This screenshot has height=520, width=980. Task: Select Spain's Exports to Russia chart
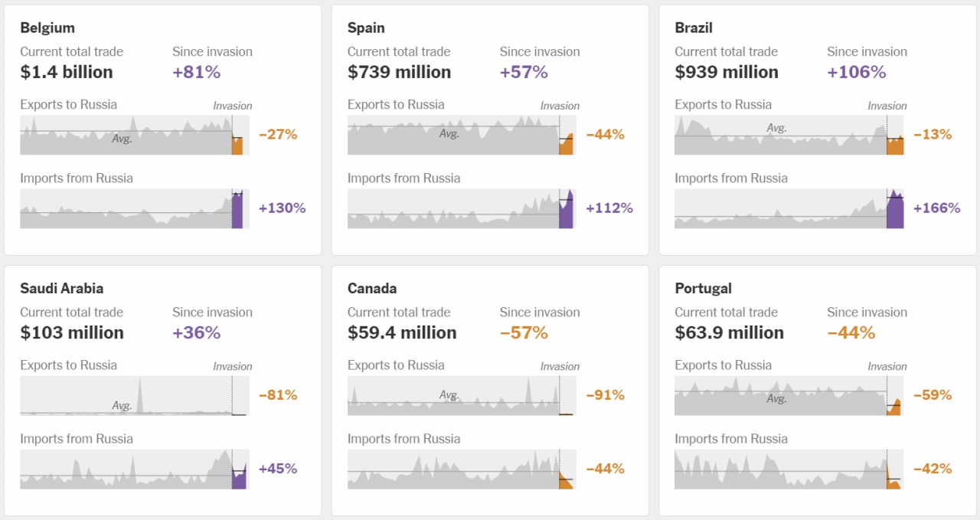(x=458, y=136)
